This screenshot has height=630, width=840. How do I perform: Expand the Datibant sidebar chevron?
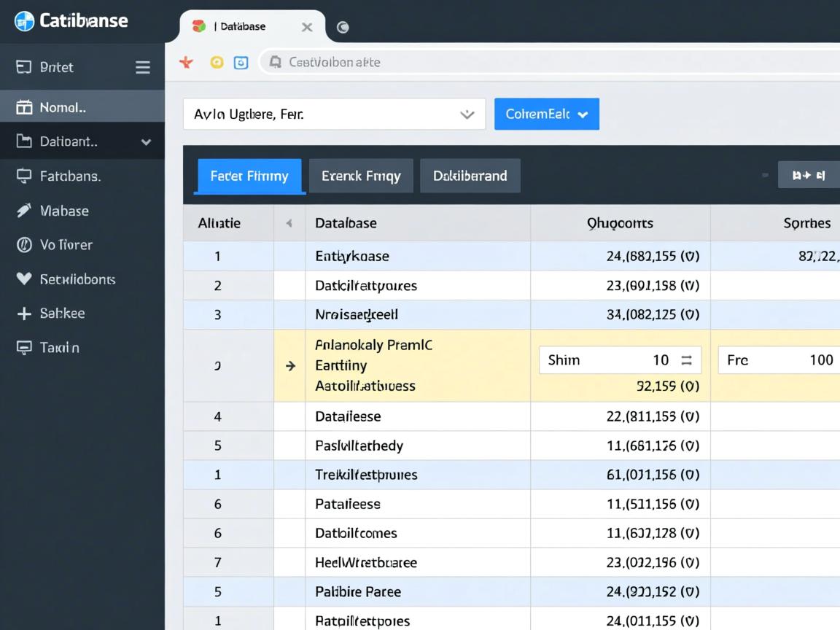(x=146, y=142)
